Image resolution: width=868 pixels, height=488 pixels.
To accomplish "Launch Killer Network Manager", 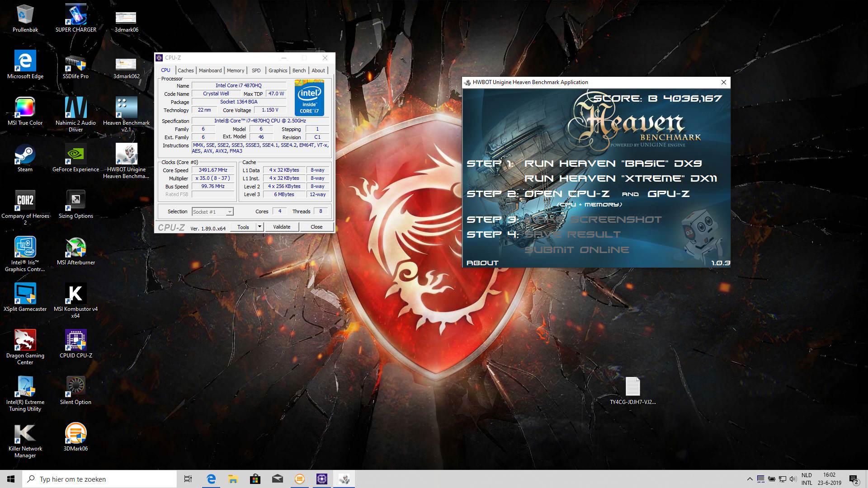I will click(x=25, y=441).
